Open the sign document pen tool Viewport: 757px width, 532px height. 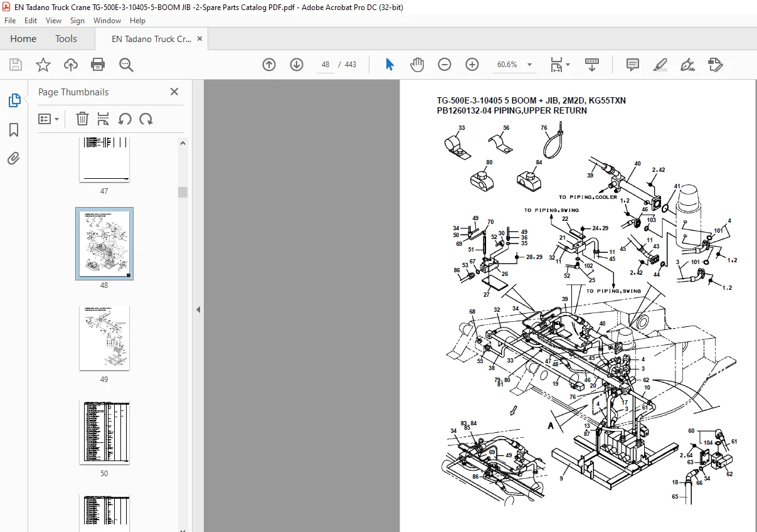687,65
